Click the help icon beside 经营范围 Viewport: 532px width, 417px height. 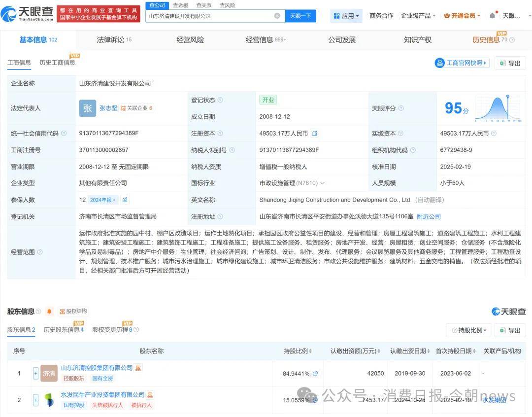tap(40, 252)
